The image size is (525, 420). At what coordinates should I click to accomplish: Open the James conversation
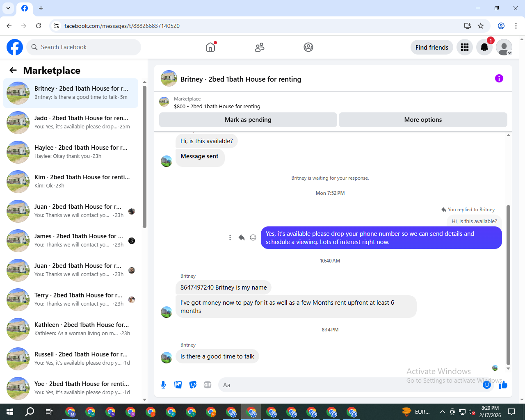click(x=71, y=241)
